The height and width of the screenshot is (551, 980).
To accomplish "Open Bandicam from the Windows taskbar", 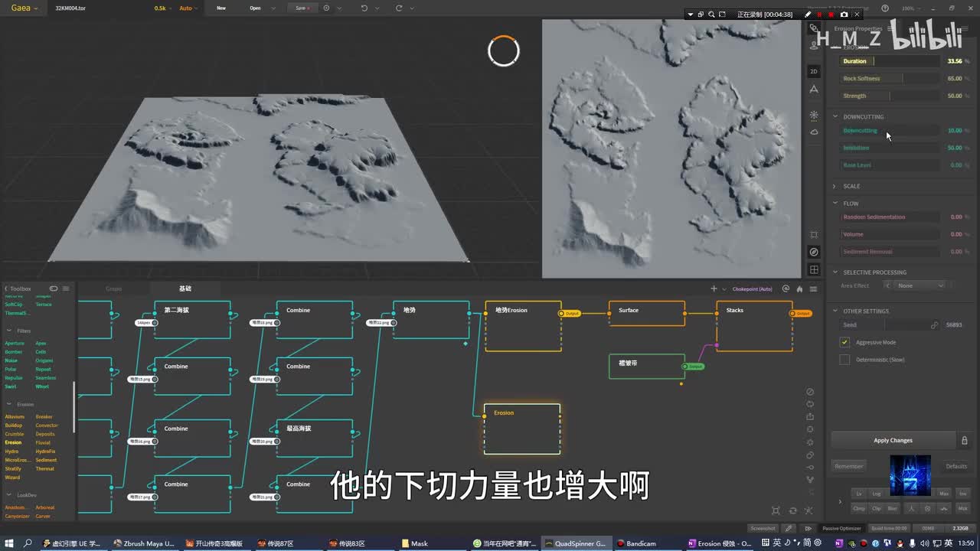I will pyautogui.click(x=642, y=543).
